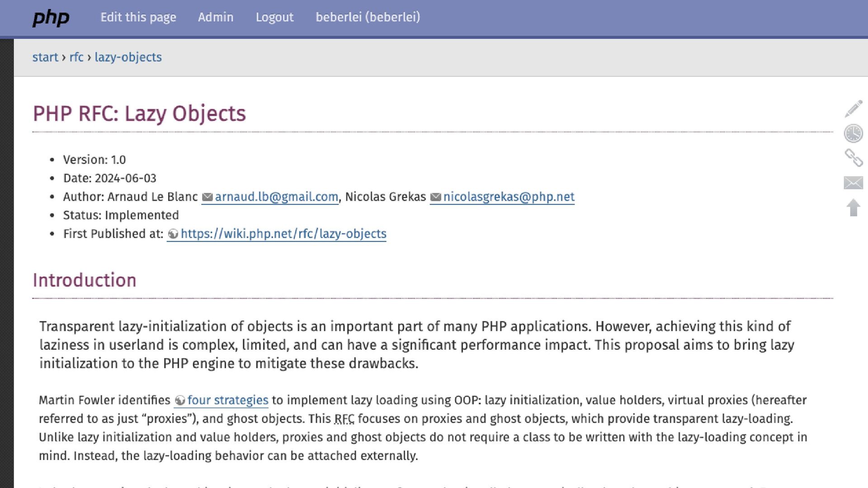The image size is (868, 488).
Task: Click mail icon beside nicolasgrekas@php.net
Action: 435,197
